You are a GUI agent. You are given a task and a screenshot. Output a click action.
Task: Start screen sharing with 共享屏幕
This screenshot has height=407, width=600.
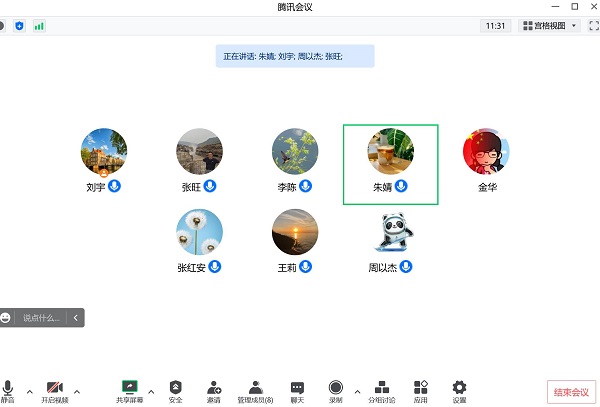[x=129, y=389]
